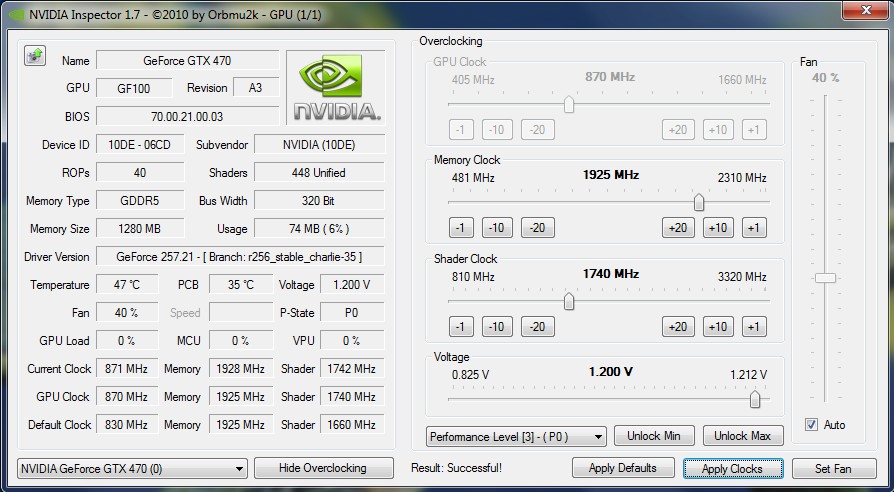Screen dimensions: 894x492
Task: Click the vertical Fan slider handle
Action: click(x=825, y=278)
